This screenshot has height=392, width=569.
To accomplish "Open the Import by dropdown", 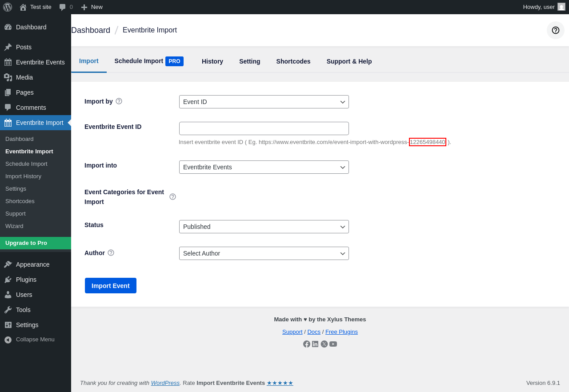I will pyautogui.click(x=264, y=102).
